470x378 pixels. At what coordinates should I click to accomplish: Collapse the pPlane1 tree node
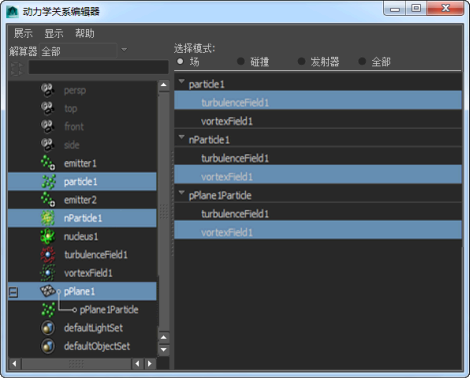tap(13, 292)
